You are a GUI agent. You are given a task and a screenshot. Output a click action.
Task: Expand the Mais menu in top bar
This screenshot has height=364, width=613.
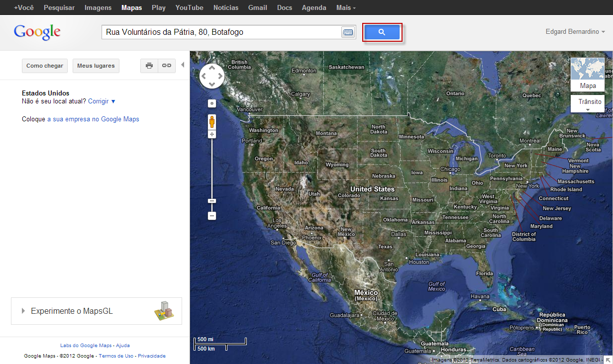point(346,7)
